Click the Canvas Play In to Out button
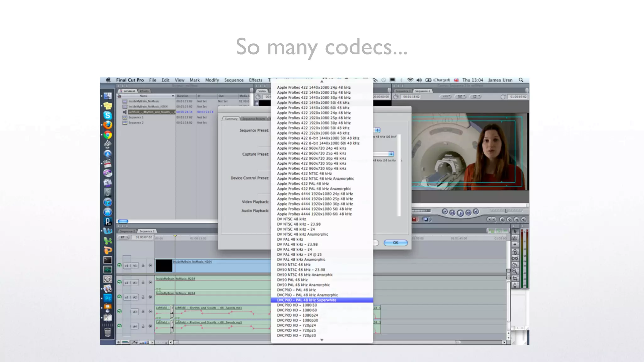 click(452, 213)
